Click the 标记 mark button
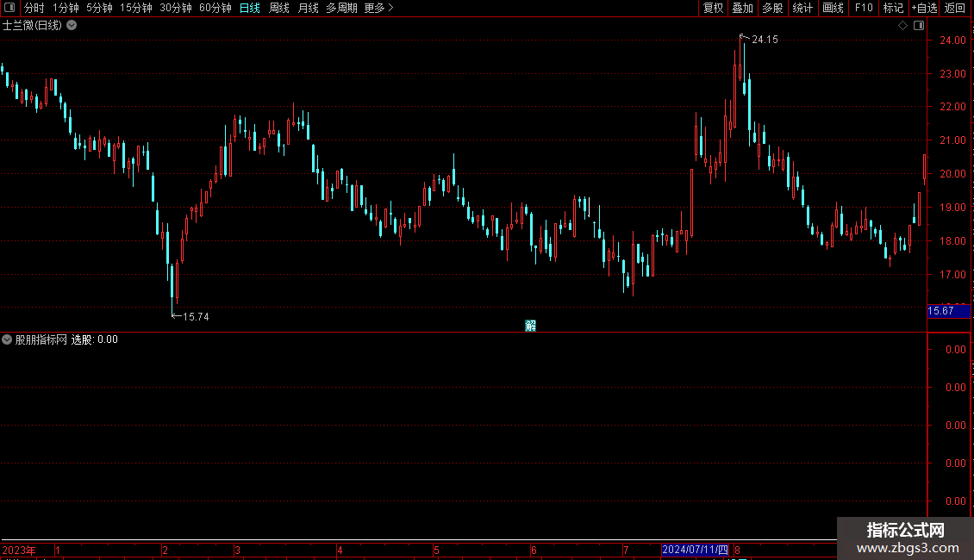The image size is (974, 560). coord(893,8)
